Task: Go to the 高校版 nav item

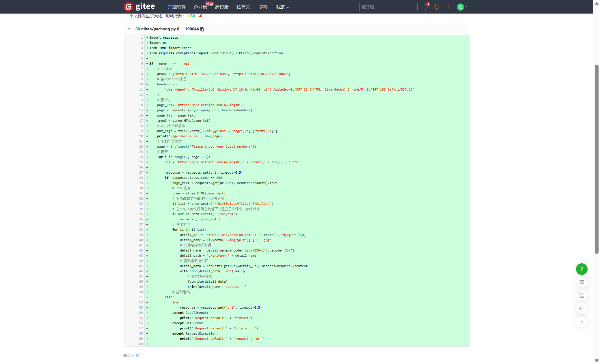Action: pos(222,7)
